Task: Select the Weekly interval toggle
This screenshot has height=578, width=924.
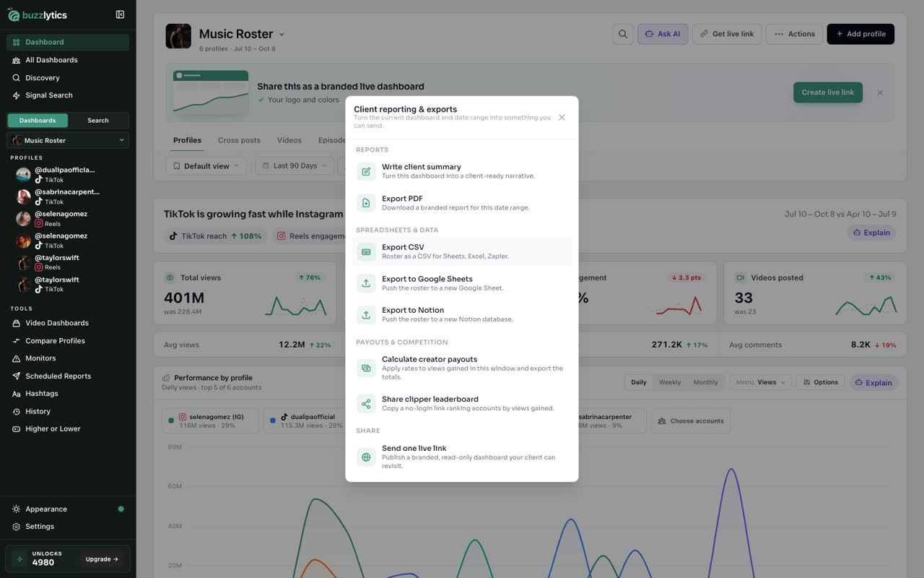Action: pos(670,382)
